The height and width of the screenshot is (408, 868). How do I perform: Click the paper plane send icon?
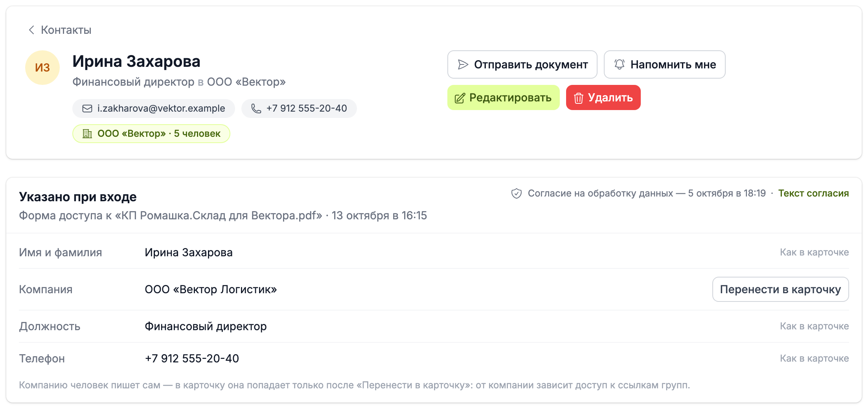tap(463, 64)
